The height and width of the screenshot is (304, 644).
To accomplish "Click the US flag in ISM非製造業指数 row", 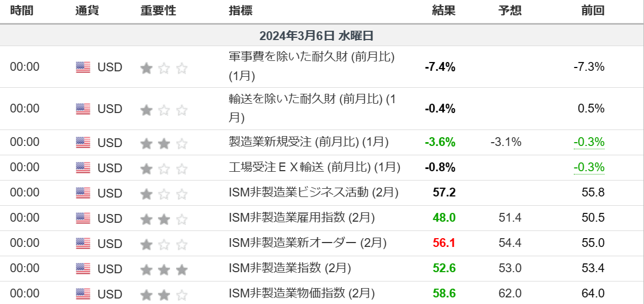I will (x=83, y=269).
